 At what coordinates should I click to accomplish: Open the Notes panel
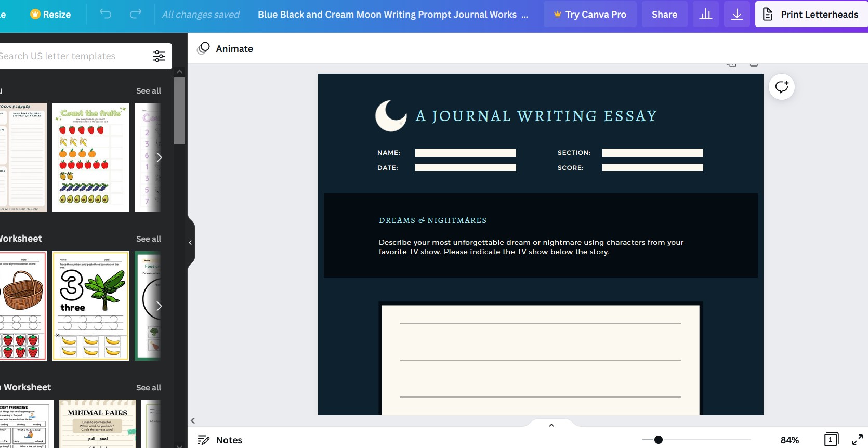coord(220,440)
